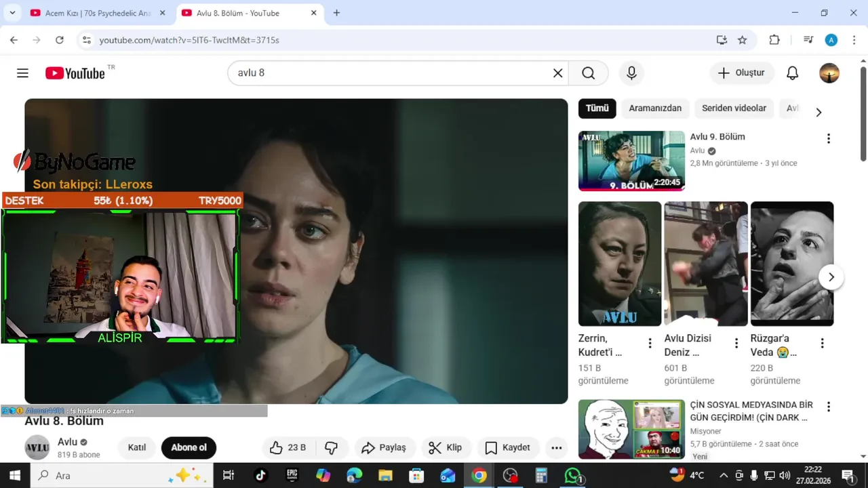Click the Misyoner channel name
The height and width of the screenshot is (488, 868).
coord(705,431)
